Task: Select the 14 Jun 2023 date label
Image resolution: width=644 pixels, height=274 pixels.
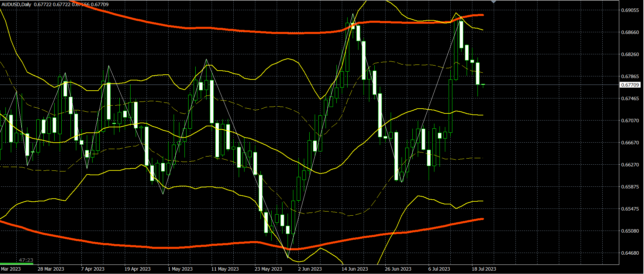Action: coord(355,269)
